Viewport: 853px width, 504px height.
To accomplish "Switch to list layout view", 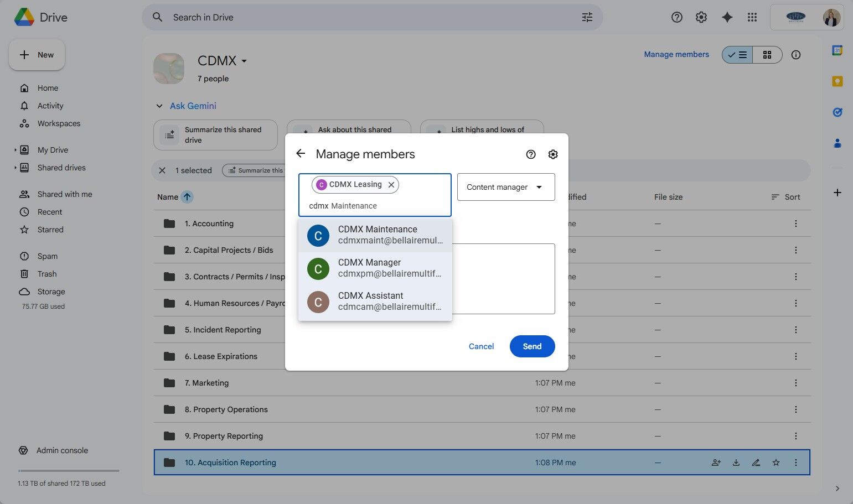I will tap(737, 55).
